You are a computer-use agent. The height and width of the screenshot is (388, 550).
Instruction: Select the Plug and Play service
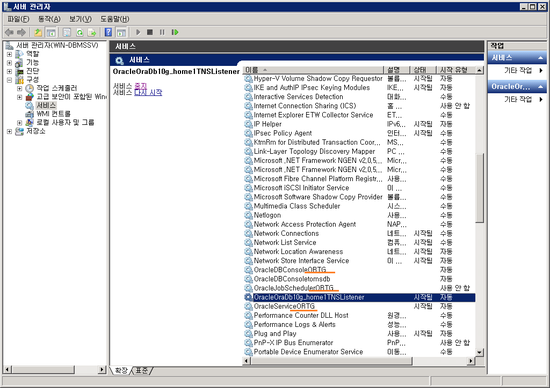click(360, 334)
